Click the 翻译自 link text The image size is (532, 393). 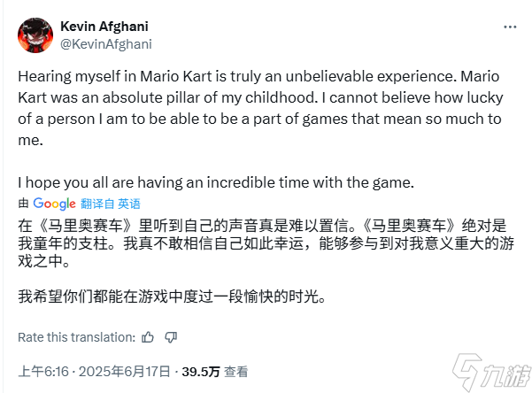97,203
